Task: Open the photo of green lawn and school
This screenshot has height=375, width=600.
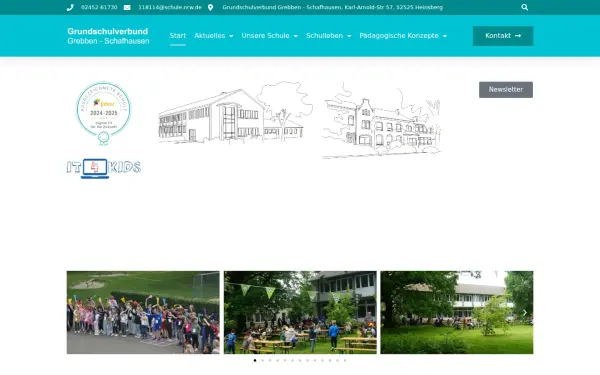Action: click(x=457, y=312)
